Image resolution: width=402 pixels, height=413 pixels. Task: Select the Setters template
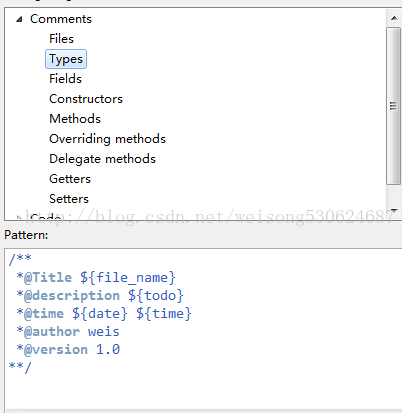click(69, 199)
